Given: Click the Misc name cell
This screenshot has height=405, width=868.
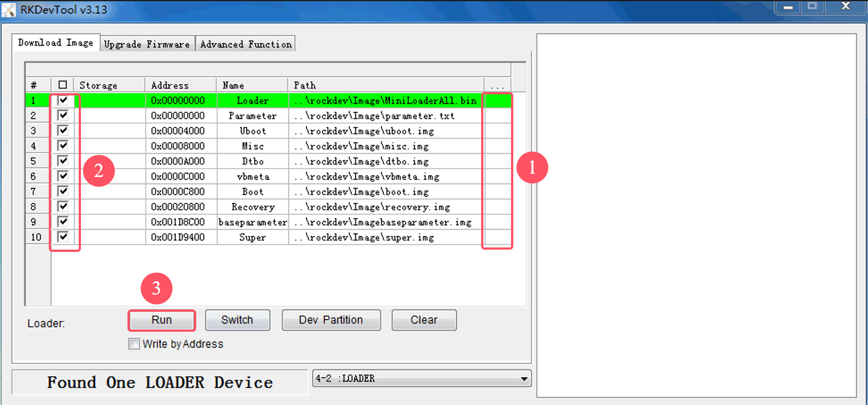Looking at the screenshot, I should pos(252,146).
